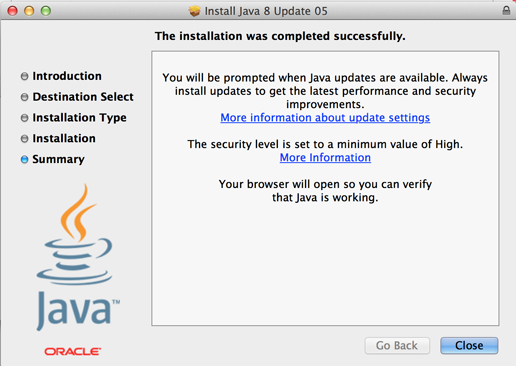516x366 pixels.
Task: Click the yellow minimize window button
Action: pos(29,11)
